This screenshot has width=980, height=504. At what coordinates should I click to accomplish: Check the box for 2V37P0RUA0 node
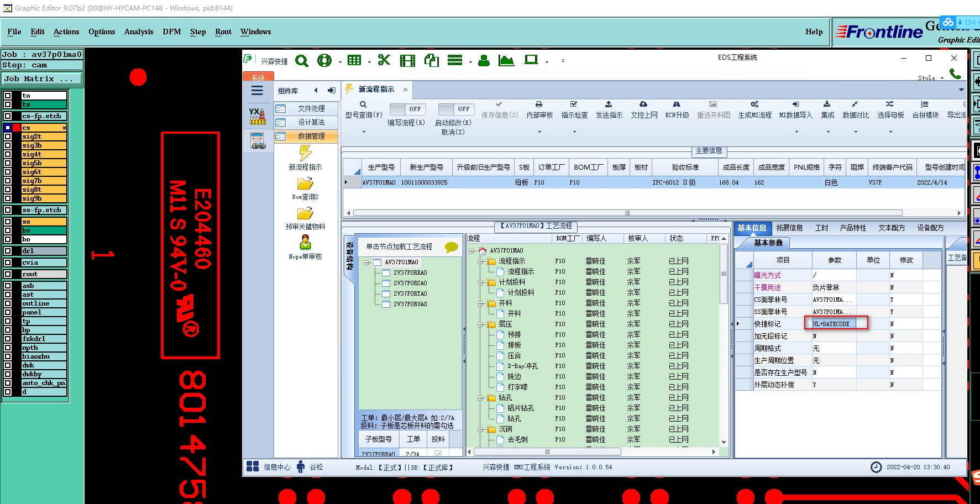coord(386,304)
